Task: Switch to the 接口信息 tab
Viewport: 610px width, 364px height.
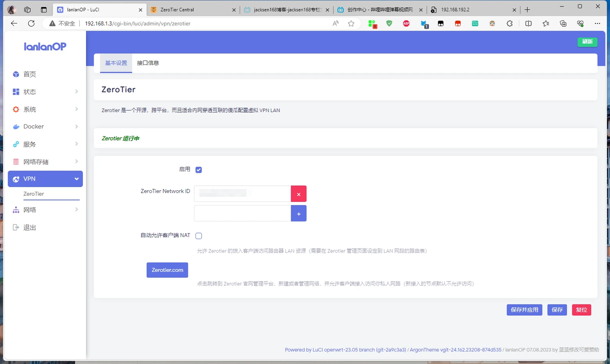Action: (x=148, y=63)
